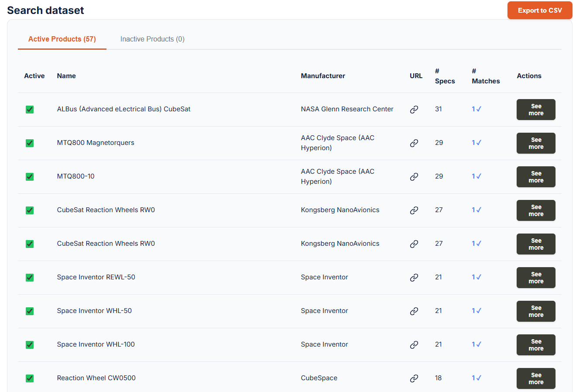The width and height of the screenshot is (576, 392).
Task: Open the 1 match link for ALBus CubeSat
Action: (477, 109)
